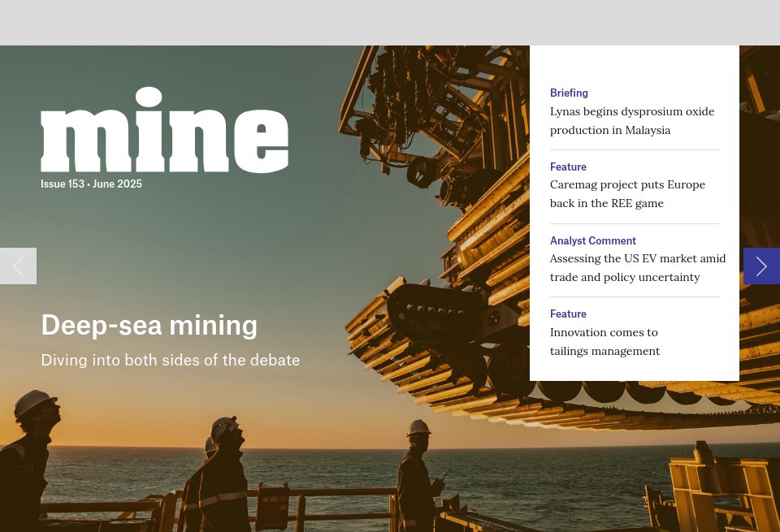
Task: Open the Caremag REE game article
Action: point(627,193)
